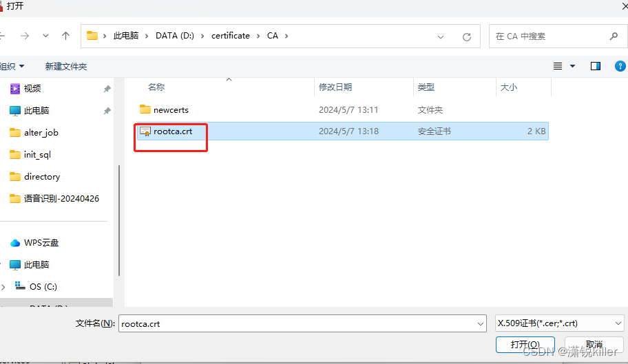Expand chevron after DATA (D:) in path
This screenshot has height=364, width=628.
pos(202,36)
